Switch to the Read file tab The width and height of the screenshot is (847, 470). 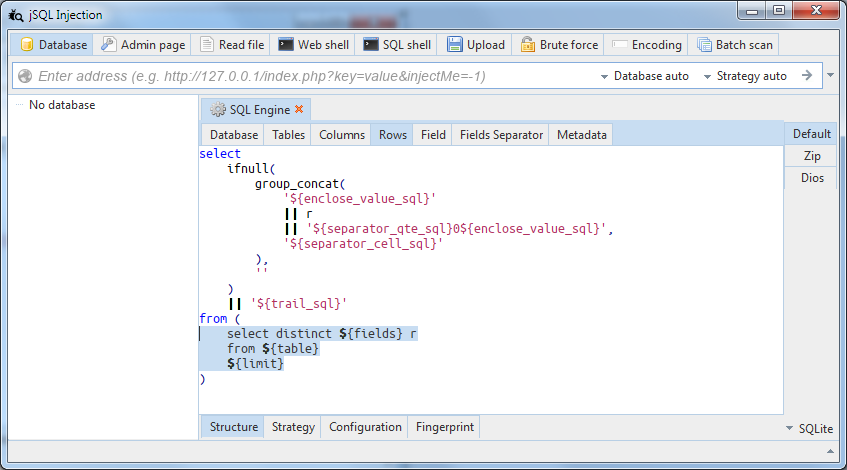point(232,45)
